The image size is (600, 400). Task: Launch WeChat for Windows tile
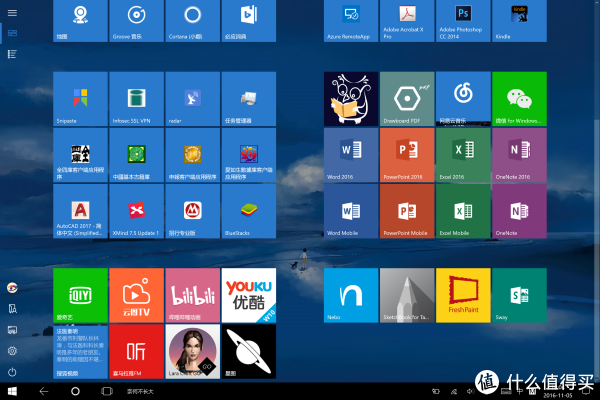(519, 99)
